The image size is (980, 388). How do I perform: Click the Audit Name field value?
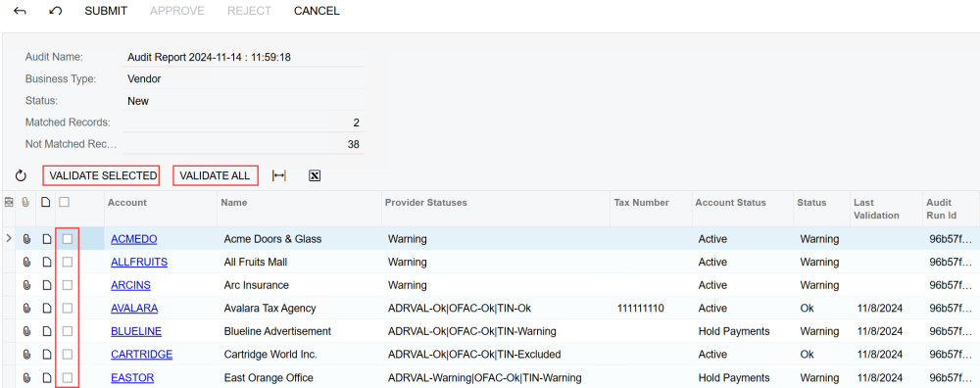244,58
